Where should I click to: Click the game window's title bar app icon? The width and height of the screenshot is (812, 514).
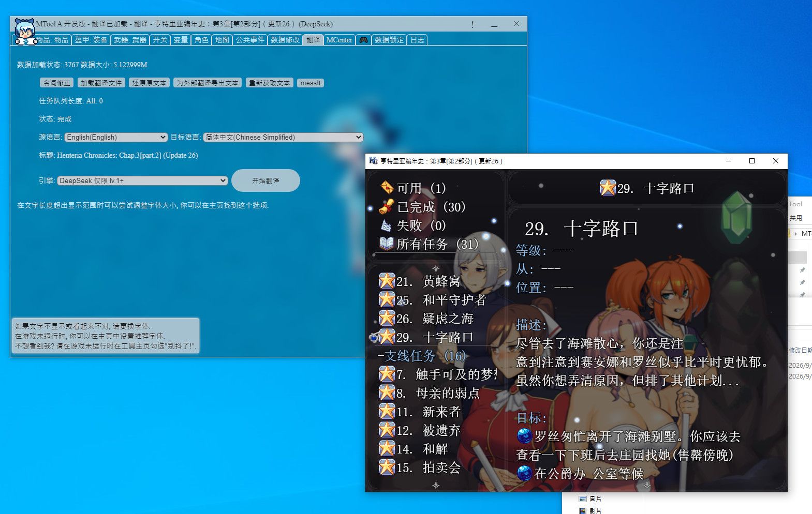[373, 161]
